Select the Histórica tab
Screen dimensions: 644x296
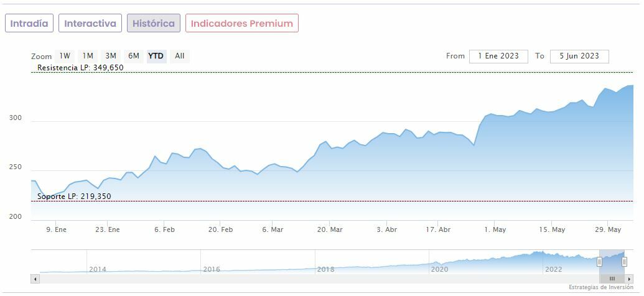154,24
